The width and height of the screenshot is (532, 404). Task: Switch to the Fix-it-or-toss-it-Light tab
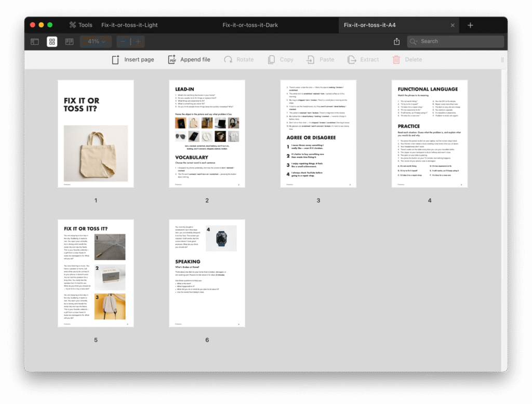(129, 25)
